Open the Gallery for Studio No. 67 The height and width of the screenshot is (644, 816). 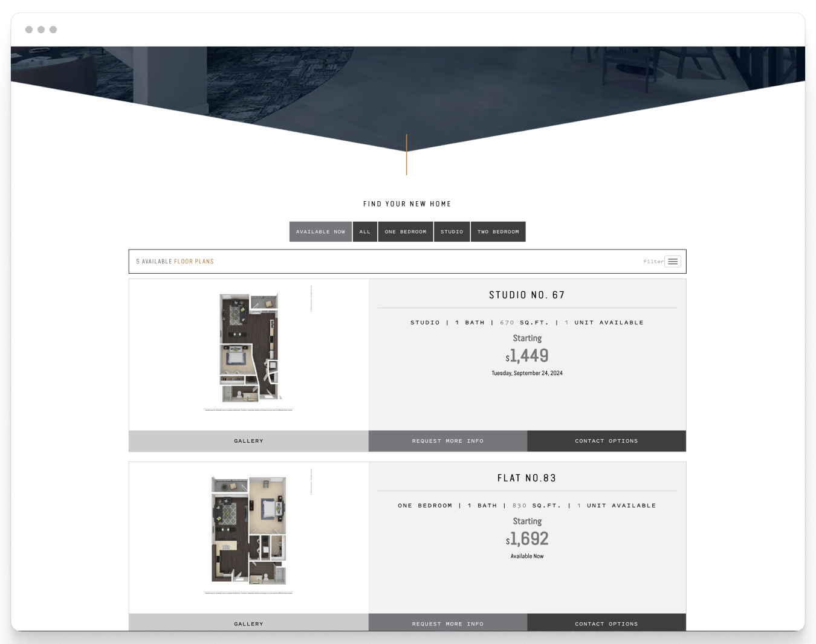(x=248, y=441)
